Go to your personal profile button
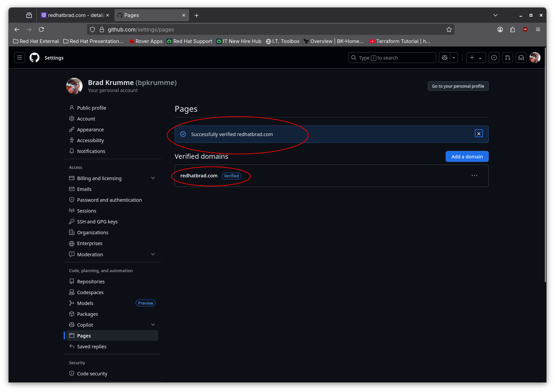 458,86
